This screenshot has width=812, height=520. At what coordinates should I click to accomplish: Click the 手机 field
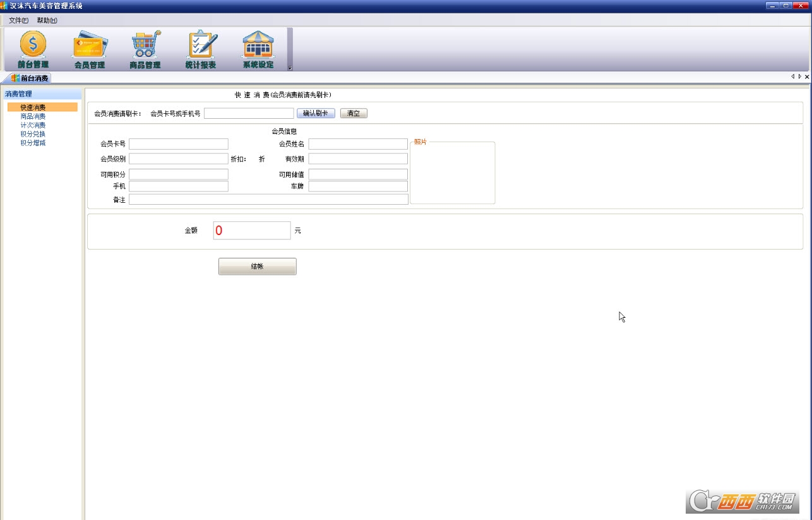[x=179, y=186]
